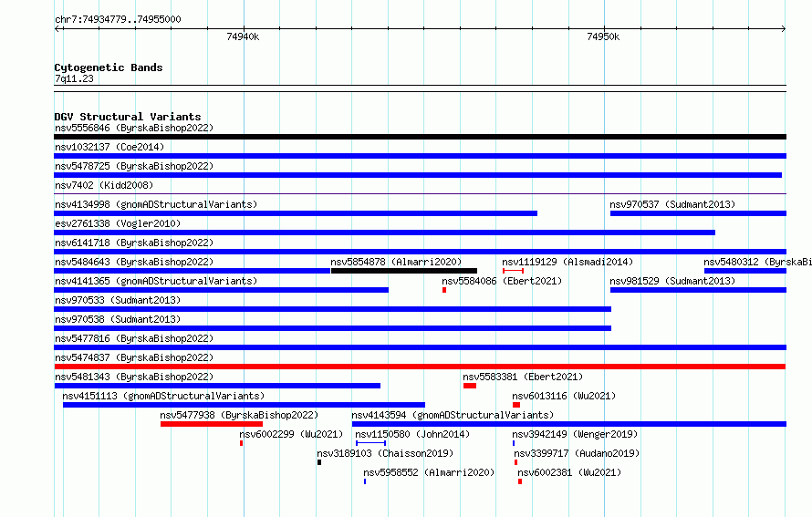Screen dimensions: 812x517
Task: Select the nsv970533 (Sudmant2013) label
Action: (x=118, y=300)
